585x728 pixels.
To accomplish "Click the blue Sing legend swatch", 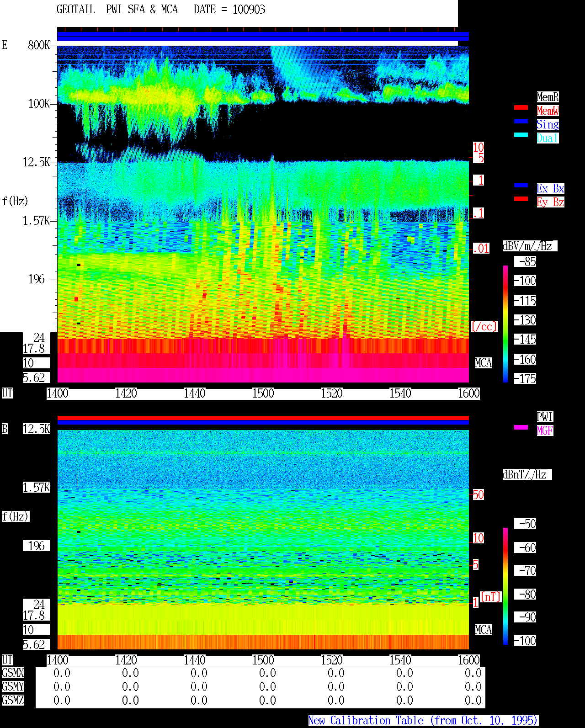I will click(x=521, y=121).
